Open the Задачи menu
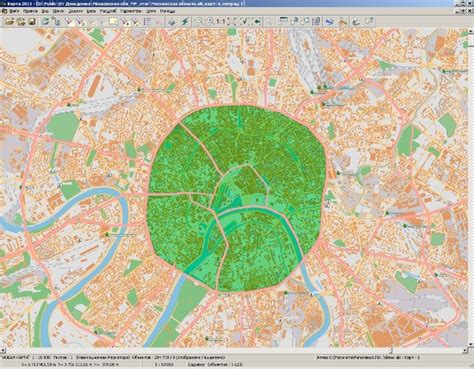474x369 pixels. (75, 11)
